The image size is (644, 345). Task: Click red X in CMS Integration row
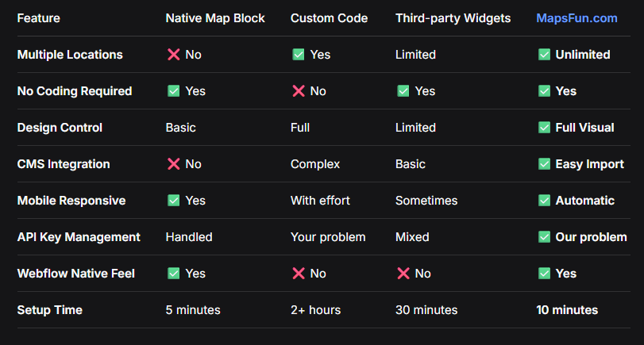[173, 164]
